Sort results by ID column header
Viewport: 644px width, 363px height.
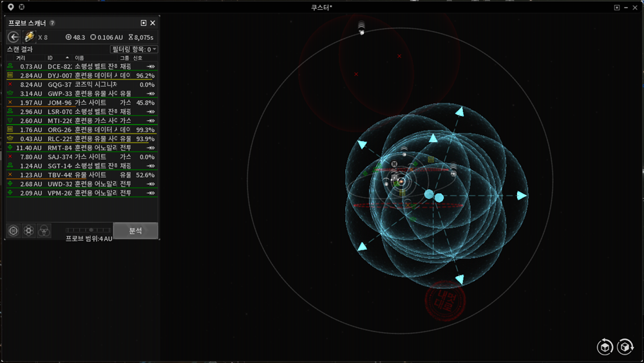click(50, 58)
